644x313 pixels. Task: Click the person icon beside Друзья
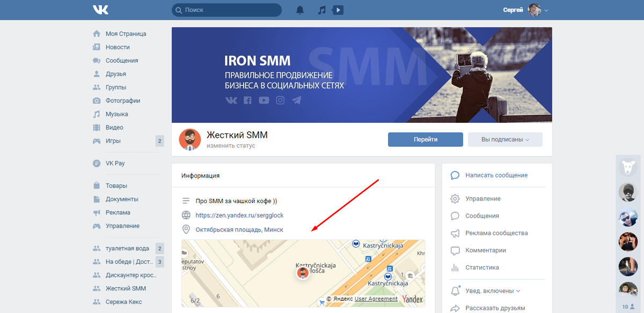(97, 74)
